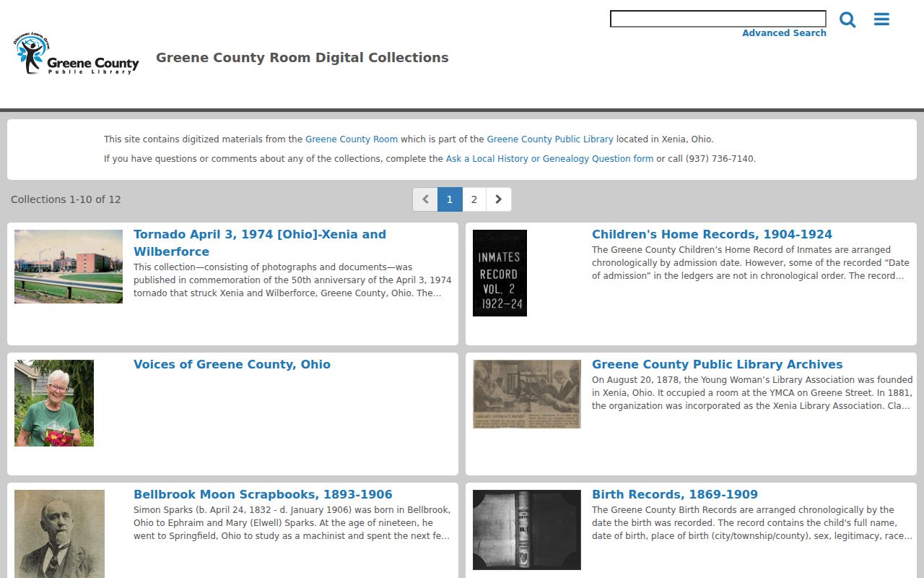Screen dimensions: 924x578
Task: Follow the Greene County Public Library link
Action: pos(550,139)
